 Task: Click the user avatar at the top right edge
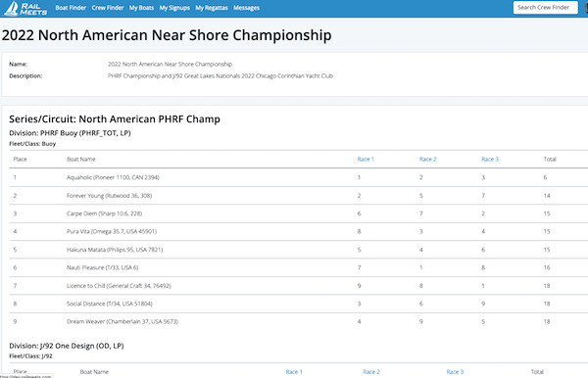[586, 8]
